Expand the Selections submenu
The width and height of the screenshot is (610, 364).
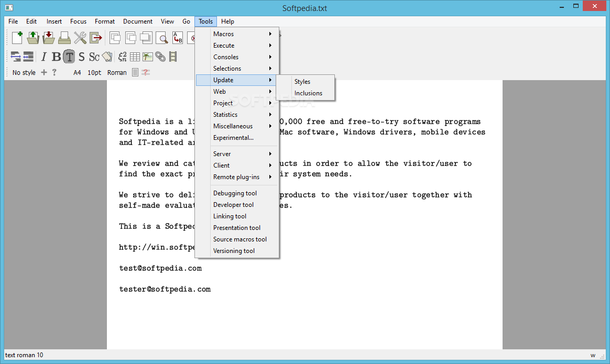237,69
